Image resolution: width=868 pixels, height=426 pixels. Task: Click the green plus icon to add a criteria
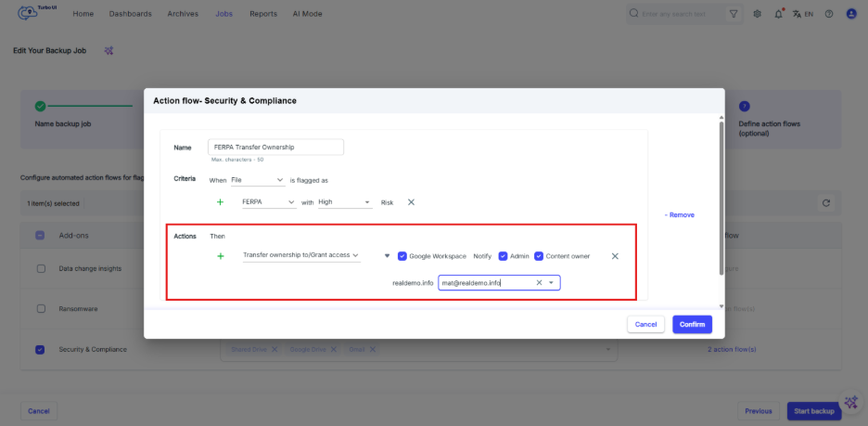point(221,201)
